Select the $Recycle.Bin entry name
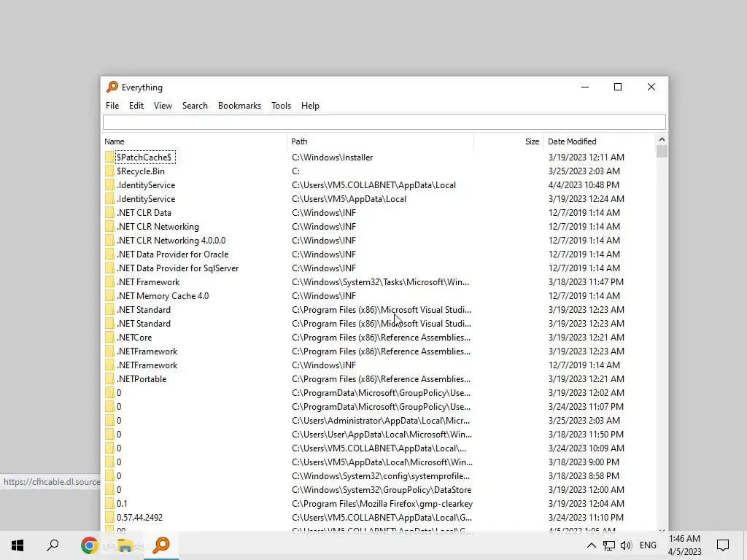 pyautogui.click(x=141, y=171)
